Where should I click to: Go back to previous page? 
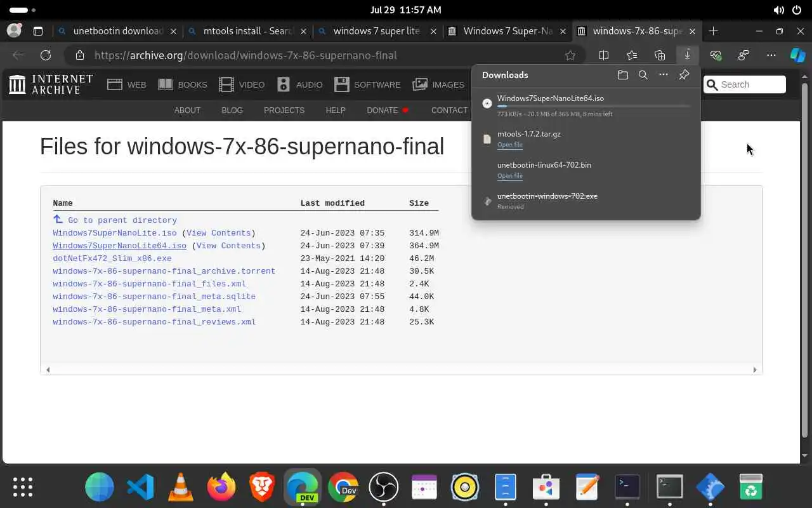coord(18,55)
